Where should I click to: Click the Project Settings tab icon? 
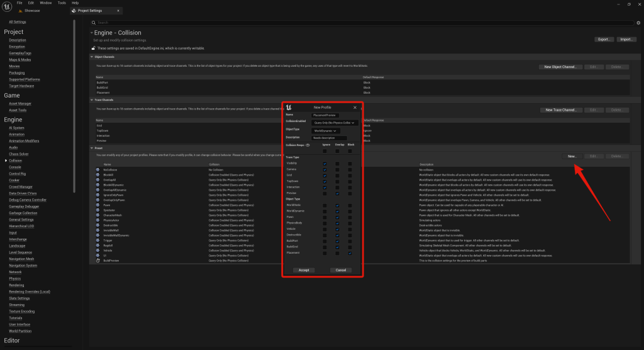click(x=75, y=11)
